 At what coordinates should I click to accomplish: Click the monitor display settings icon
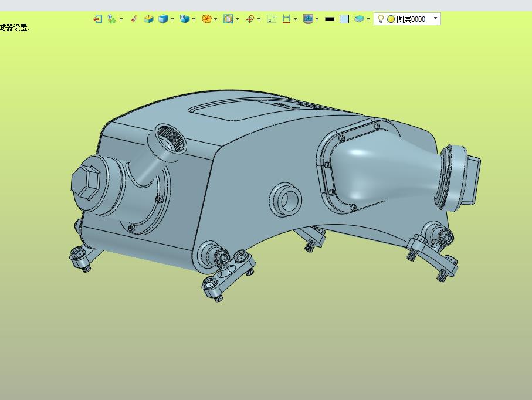[x=308, y=19]
